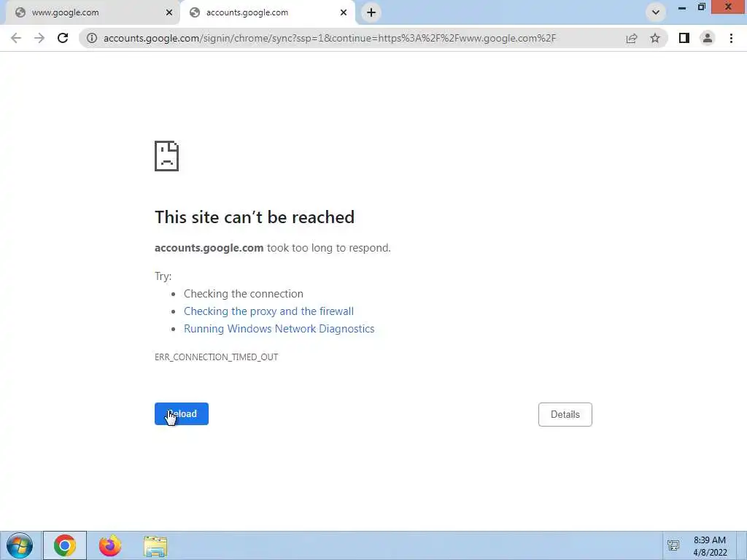Close the www.google.com tab
747x560 pixels.
(x=169, y=12)
